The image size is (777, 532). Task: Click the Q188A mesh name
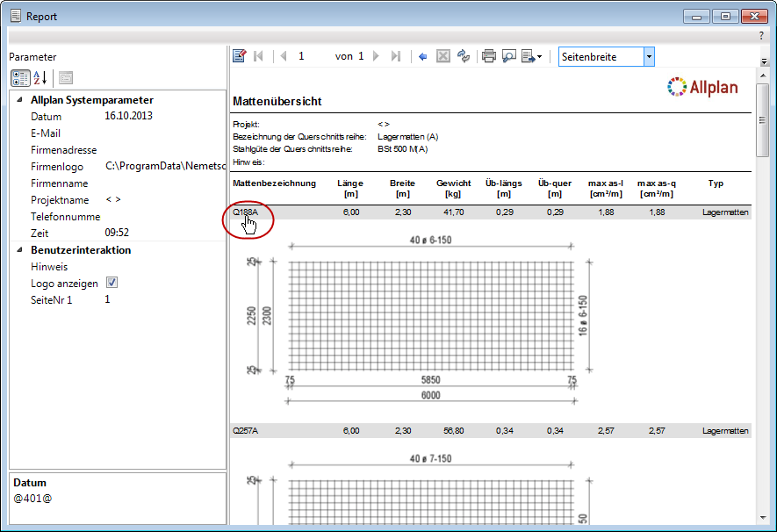coord(245,212)
